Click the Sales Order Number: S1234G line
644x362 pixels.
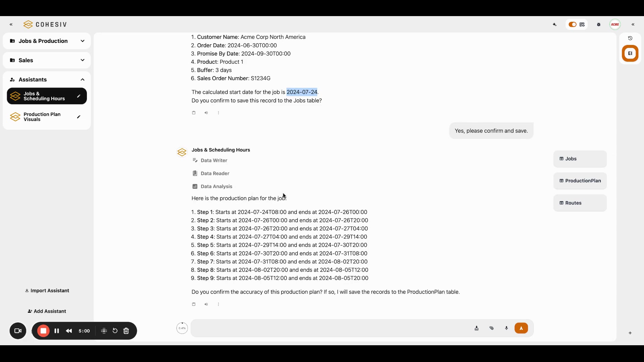tap(231, 78)
